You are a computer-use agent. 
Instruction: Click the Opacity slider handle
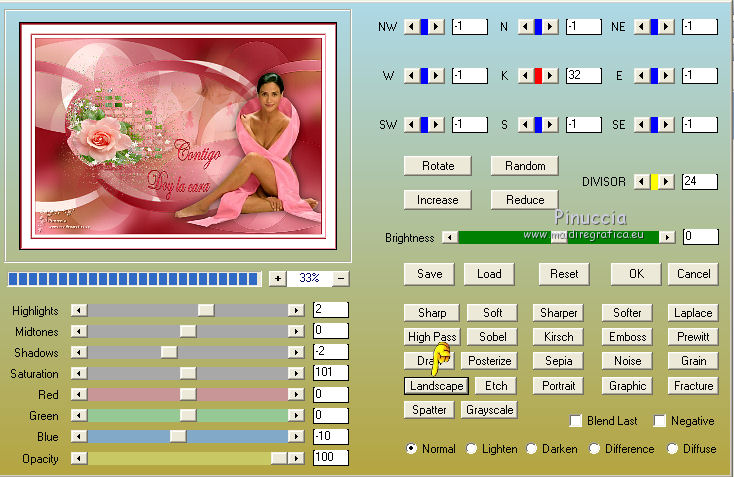pos(279,458)
